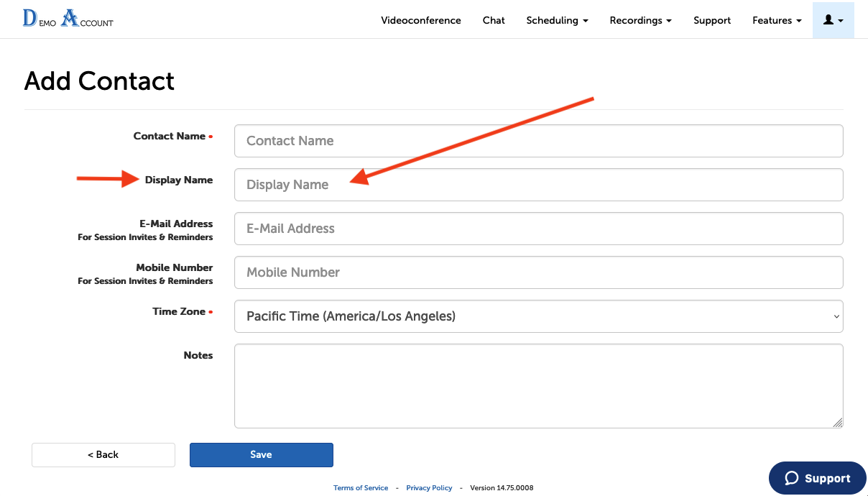
Task: Go to the Chat page
Action: click(494, 20)
